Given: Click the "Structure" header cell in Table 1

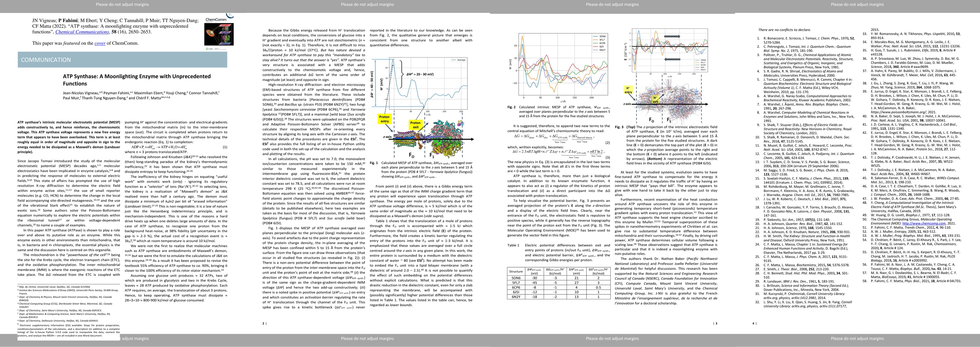Looking at the screenshot, I should tap(516, 272).
